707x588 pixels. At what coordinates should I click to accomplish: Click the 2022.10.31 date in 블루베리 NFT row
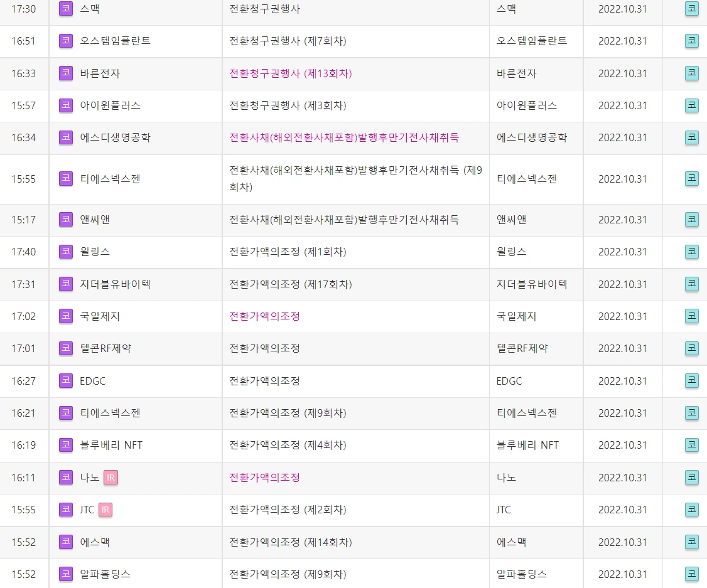coord(622,445)
